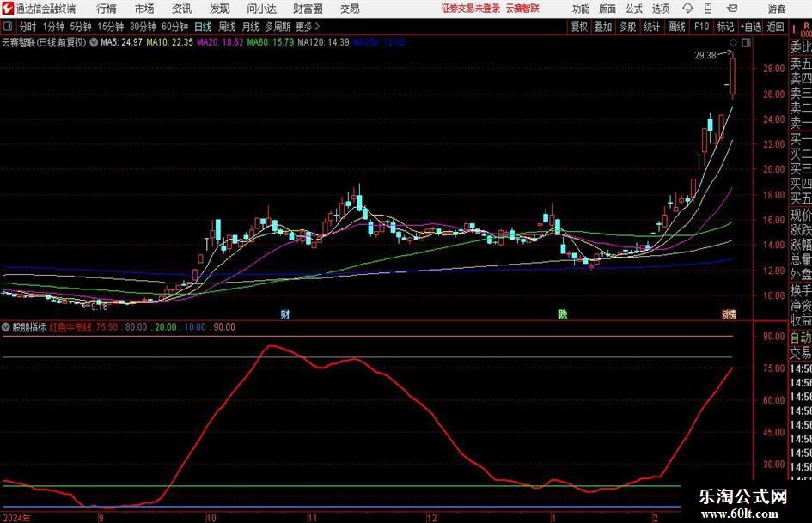Click 返回 back button
The height and width of the screenshot is (523, 812).
pos(775,27)
